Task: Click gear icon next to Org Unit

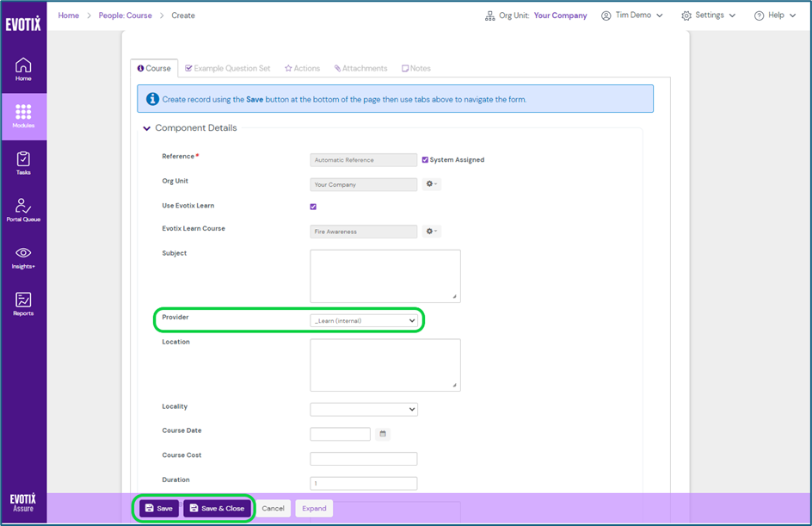Action: [x=431, y=184]
